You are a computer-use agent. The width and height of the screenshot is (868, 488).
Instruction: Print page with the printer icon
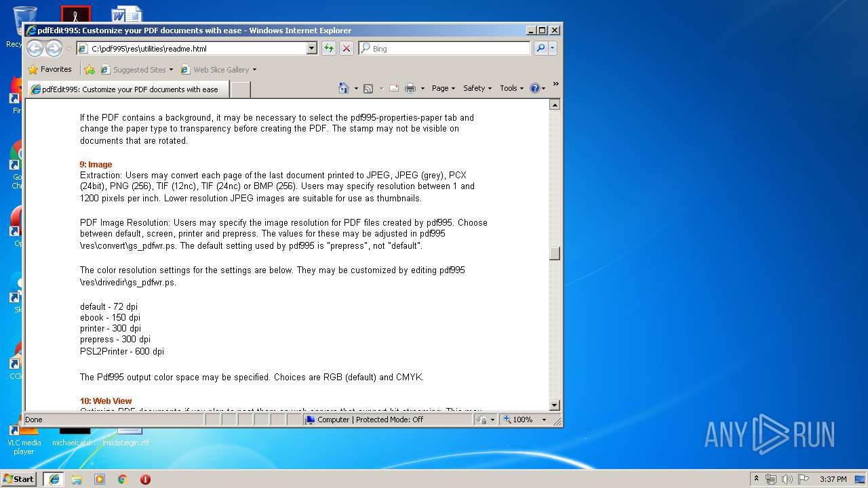[410, 88]
